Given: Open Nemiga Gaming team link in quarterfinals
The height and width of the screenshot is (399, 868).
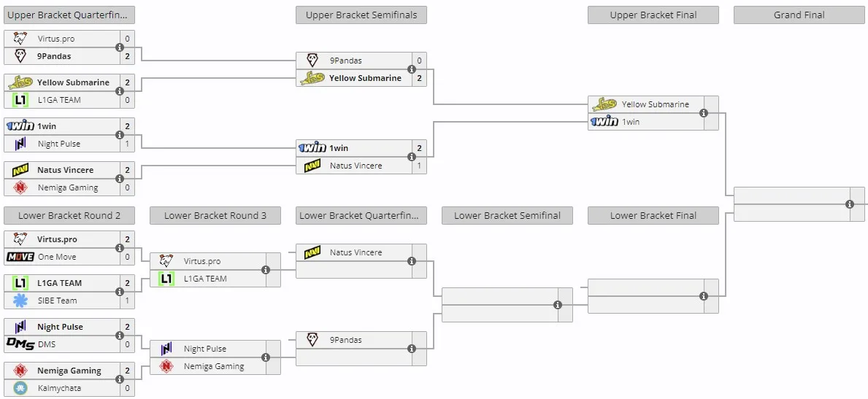Looking at the screenshot, I should [x=68, y=187].
